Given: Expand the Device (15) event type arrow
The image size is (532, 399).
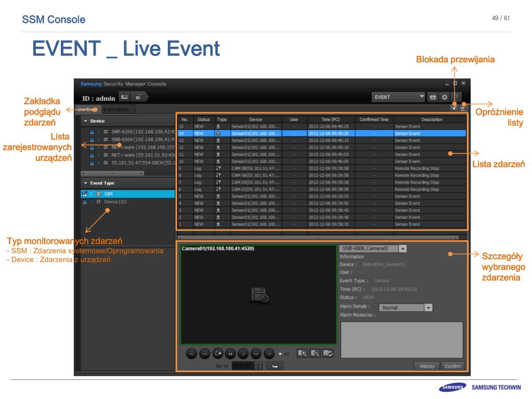Looking at the screenshot, I should click(x=91, y=202).
